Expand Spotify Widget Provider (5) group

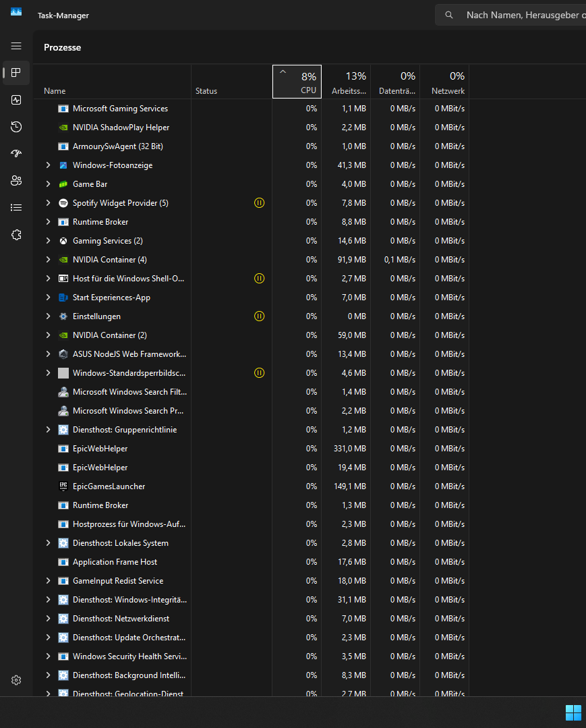49,203
